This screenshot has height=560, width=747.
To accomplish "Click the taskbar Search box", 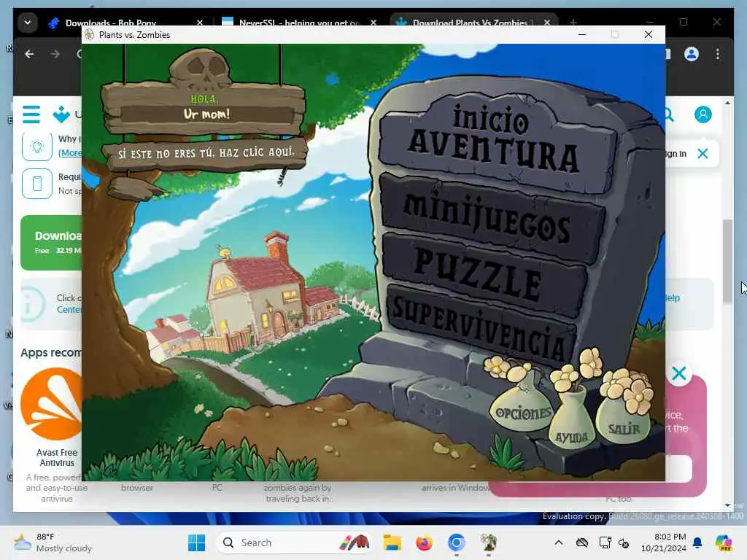I will (x=293, y=542).
